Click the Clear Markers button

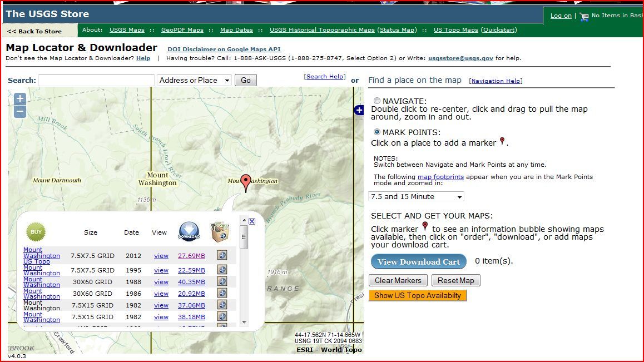[x=398, y=280]
